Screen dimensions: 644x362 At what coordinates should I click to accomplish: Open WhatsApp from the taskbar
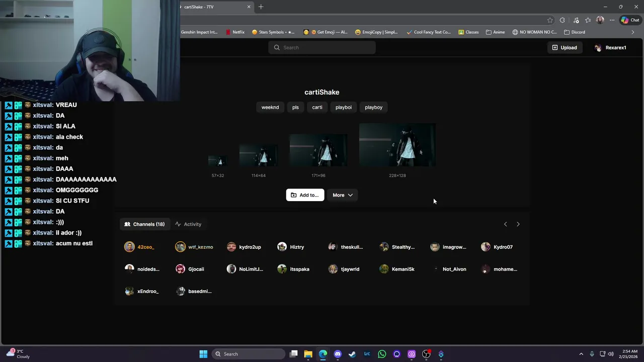[382, 354]
